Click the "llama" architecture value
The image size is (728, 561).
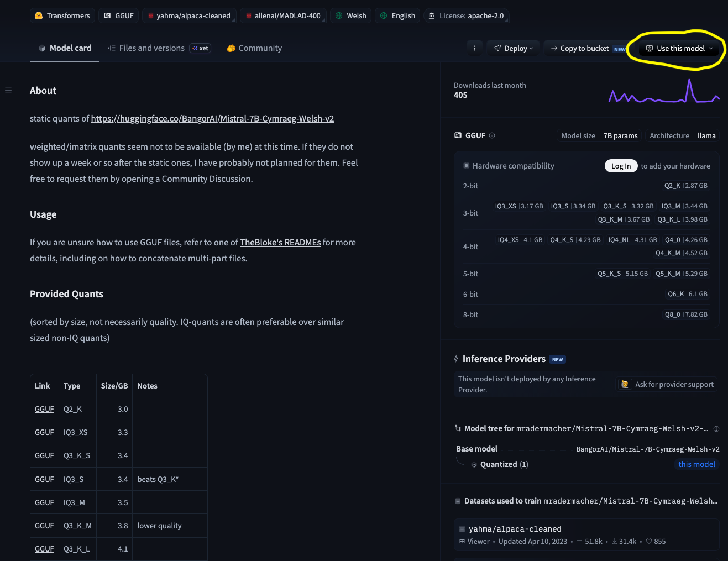click(706, 135)
